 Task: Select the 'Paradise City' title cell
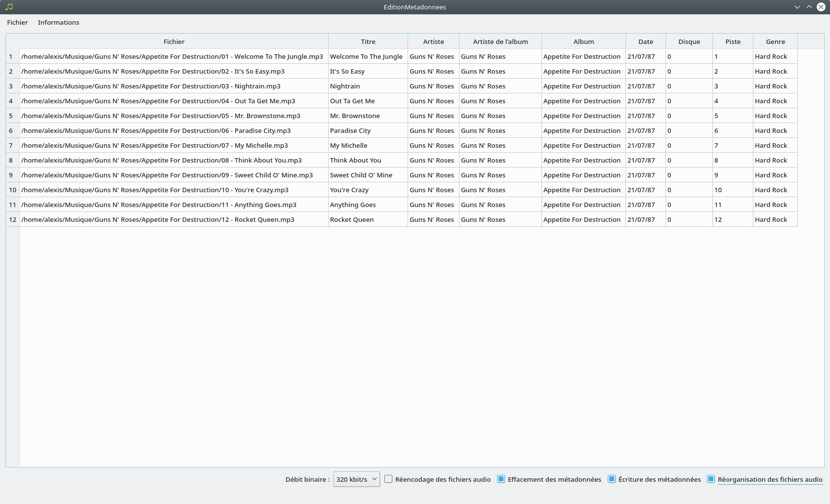pyautogui.click(x=368, y=130)
